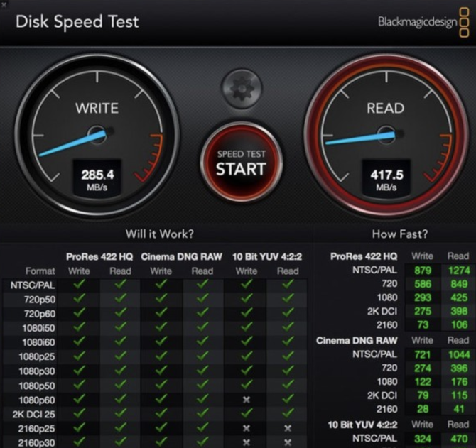Viewport: 476px width, 448px height.
Task: Select the "Will it Work?" panel heading
Action: click(160, 234)
